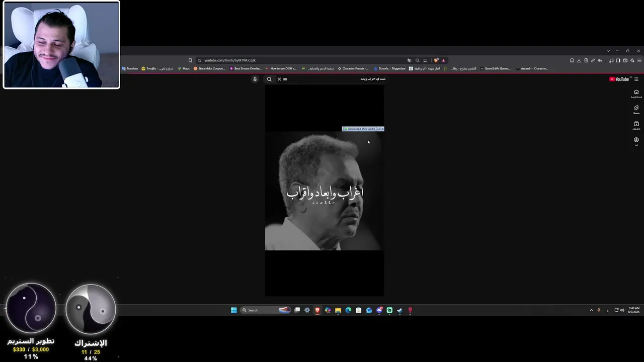Launch Microsoft Edge from taskbar
The height and width of the screenshot is (362, 644).
pos(348,310)
